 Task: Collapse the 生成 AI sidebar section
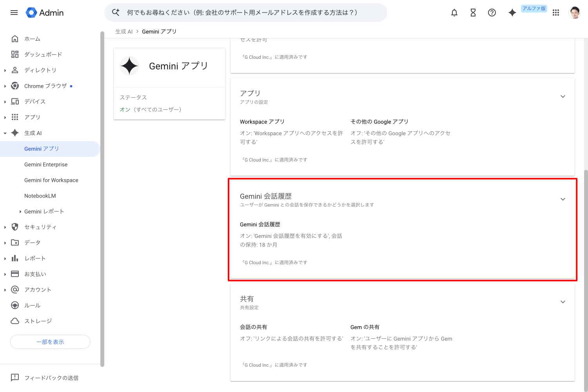(5, 133)
